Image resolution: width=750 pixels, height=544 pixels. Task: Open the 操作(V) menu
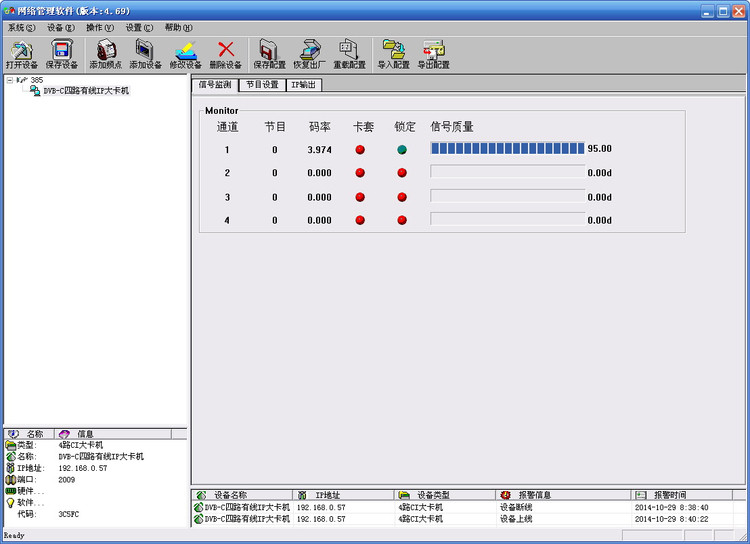click(x=100, y=28)
